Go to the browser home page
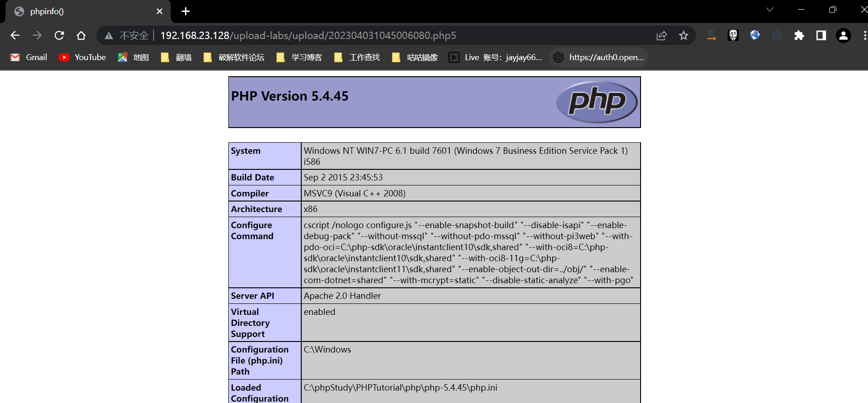Screen dimensions: 868x403 [81, 35]
